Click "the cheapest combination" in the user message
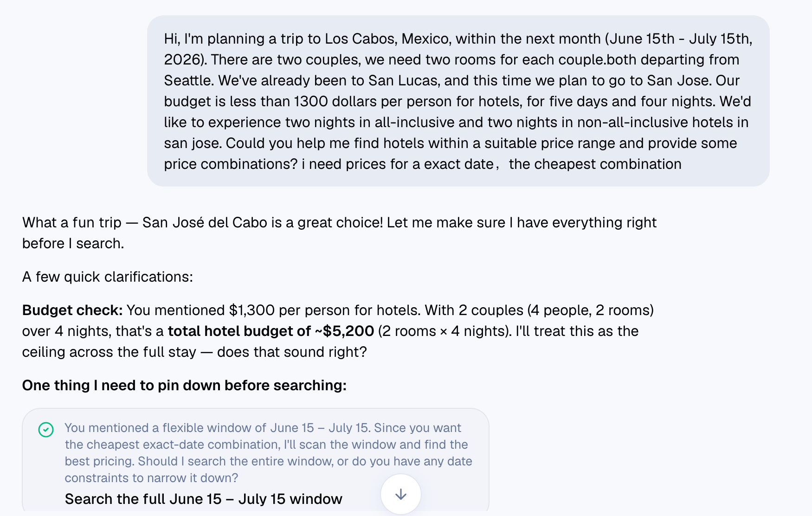This screenshot has width=812, height=516. click(595, 164)
